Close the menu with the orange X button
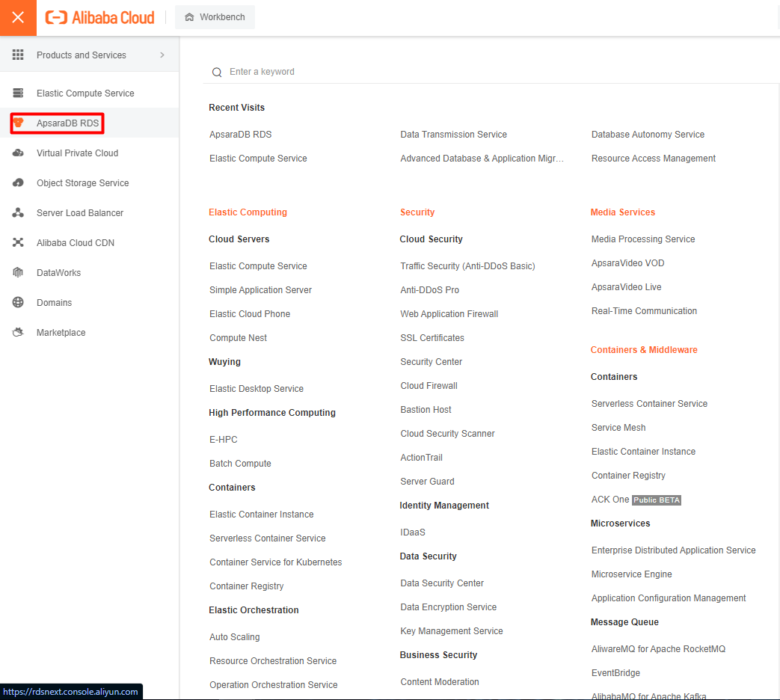The width and height of the screenshot is (780, 700). point(18,18)
